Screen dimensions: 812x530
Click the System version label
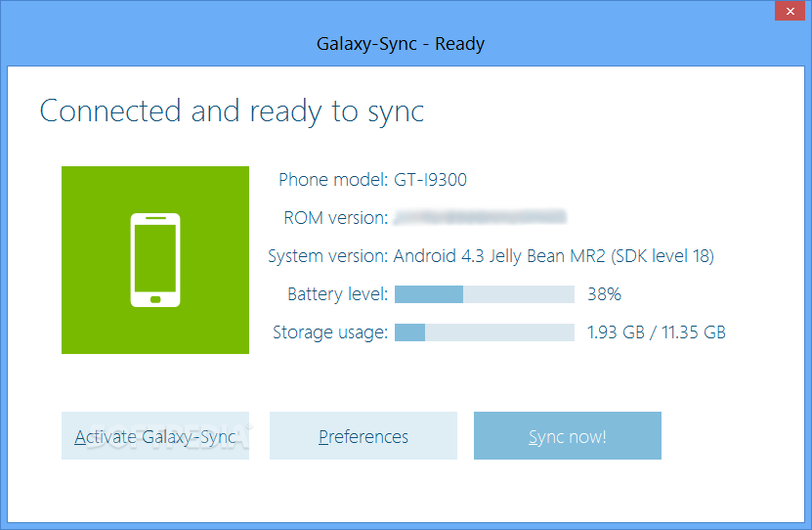pyautogui.click(x=327, y=256)
